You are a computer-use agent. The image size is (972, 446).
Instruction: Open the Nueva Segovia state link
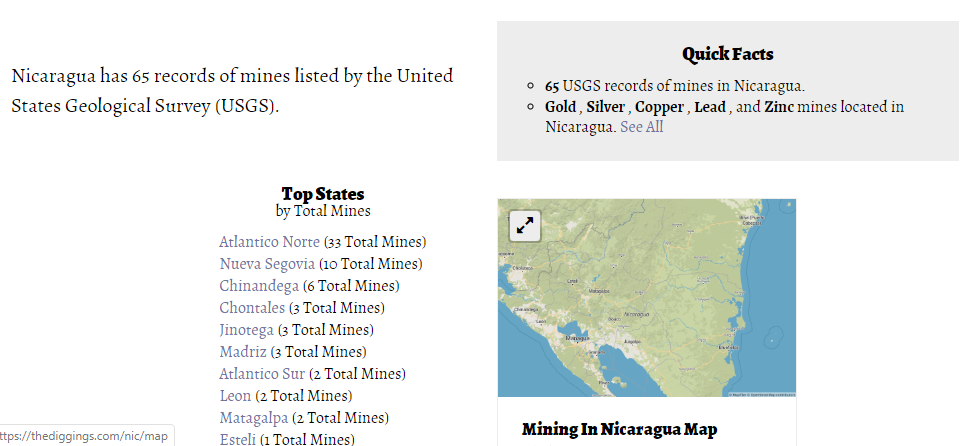pos(267,264)
